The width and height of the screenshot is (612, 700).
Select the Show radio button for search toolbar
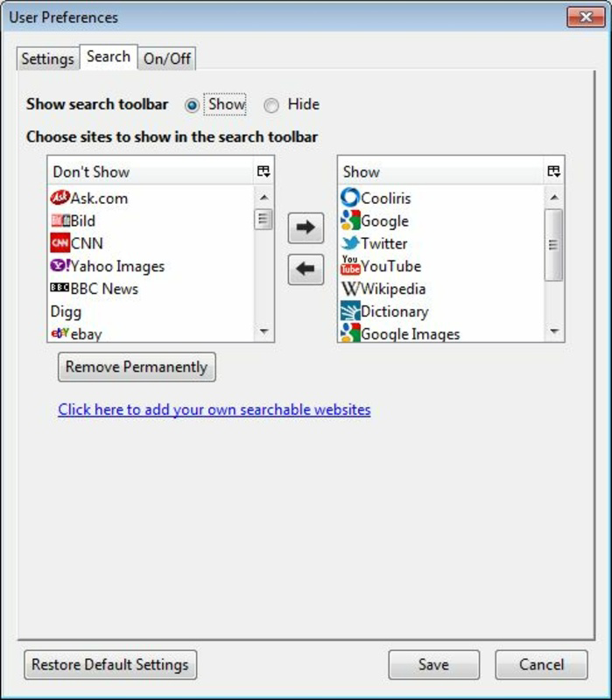(x=192, y=106)
